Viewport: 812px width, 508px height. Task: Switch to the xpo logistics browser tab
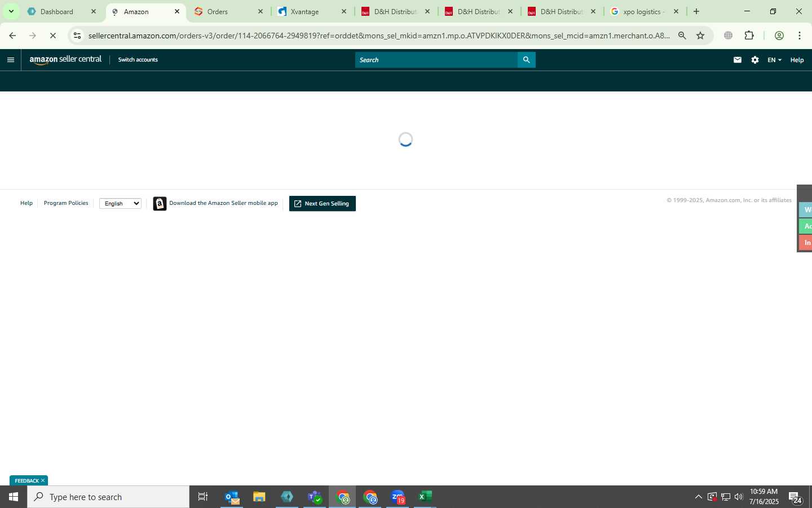[x=643, y=11]
